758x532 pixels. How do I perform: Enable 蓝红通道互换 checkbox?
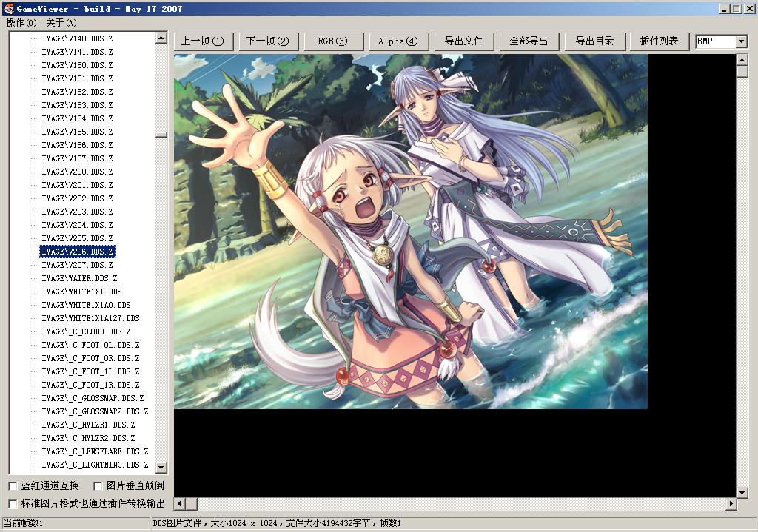point(13,486)
